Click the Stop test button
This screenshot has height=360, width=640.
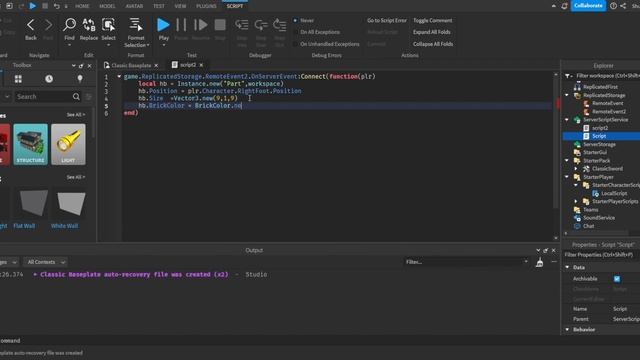220,25
